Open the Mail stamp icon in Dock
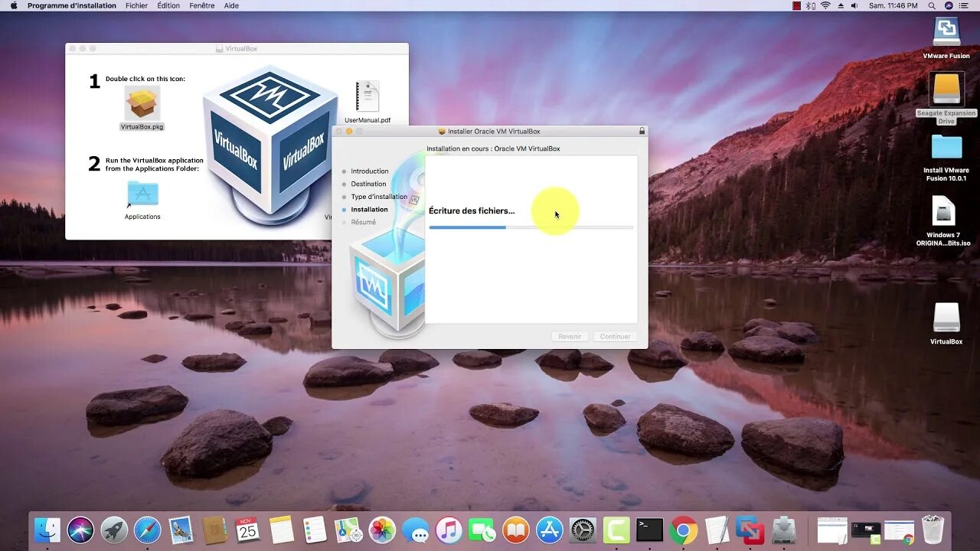The width and height of the screenshot is (980, 551). click(x=181, y=530)
